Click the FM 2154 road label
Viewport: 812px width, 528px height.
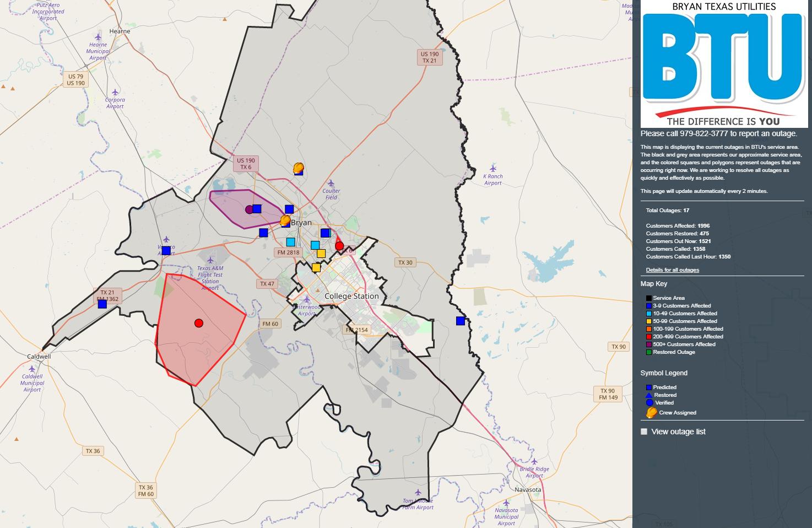(356, 330)
